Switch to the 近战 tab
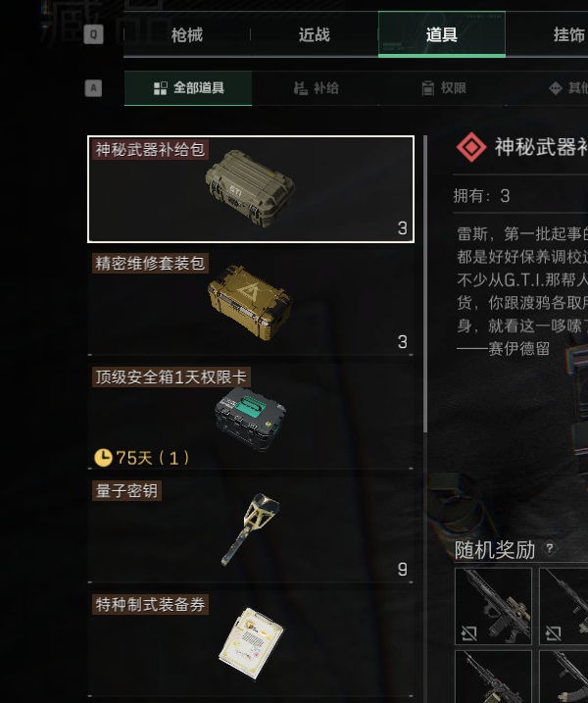This screenshot has width=588, height=703. [315, 34]
